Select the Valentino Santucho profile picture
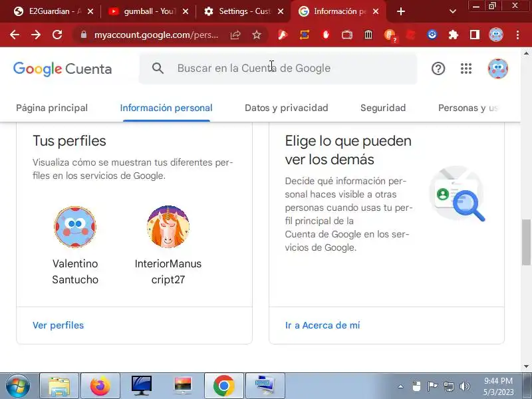532x399 pixels. (75, 227)
